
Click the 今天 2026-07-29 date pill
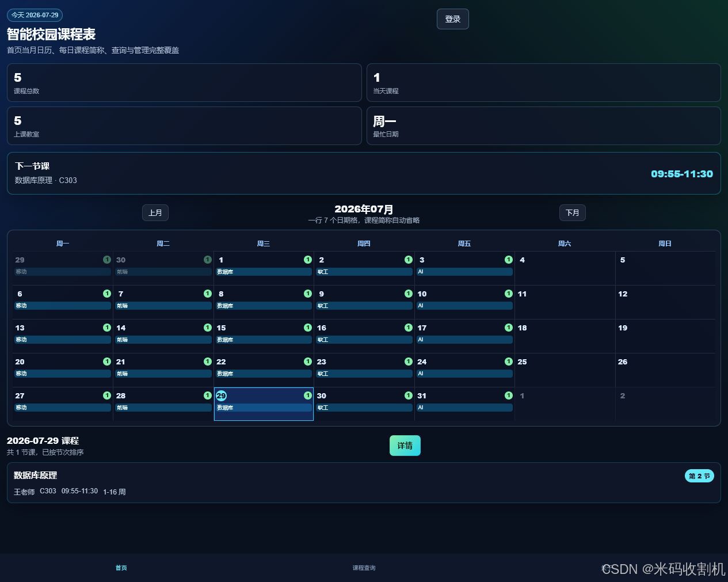tap(35, 16)
